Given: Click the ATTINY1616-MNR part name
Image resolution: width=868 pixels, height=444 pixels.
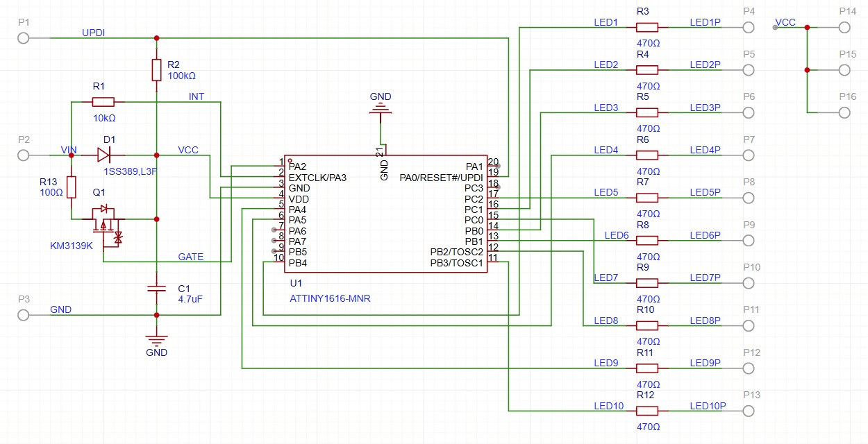Looking at the screenshot, I should [330, 299].
